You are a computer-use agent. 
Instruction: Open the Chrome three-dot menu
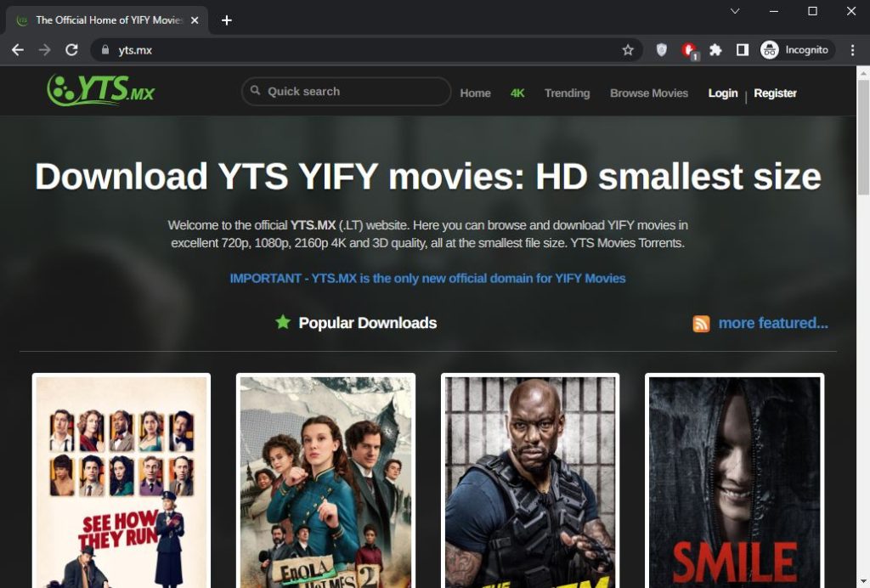853,50
